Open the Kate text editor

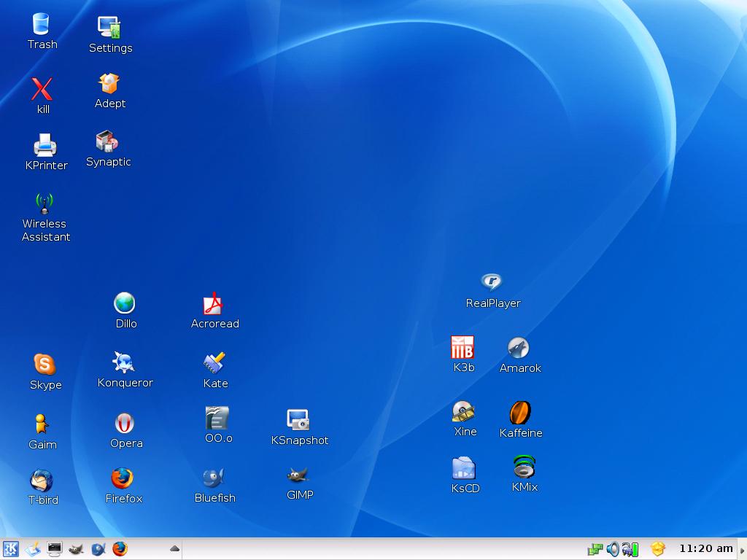[x=214, y=362]
